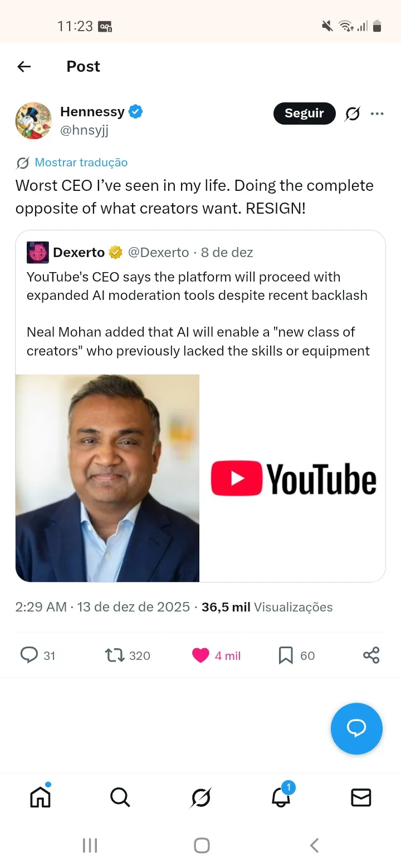This screenshot has width=401, height=868.
Task: Tap the blue floating reply button
Action: pyautogui.click(x=356, y=728)
